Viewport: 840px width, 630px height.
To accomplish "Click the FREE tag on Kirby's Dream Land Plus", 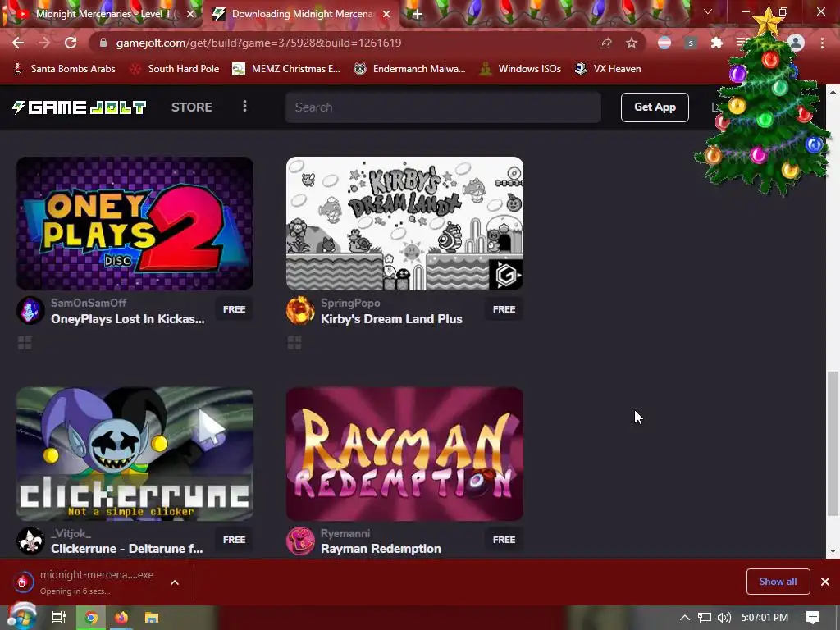I will coord(504,309).
